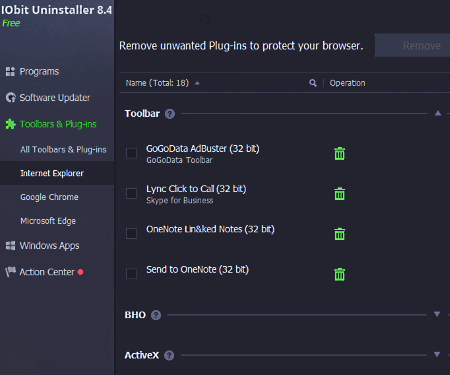Expand the ActiveX section
Viewport: 450px width, 375px height.
pyautogui.click(x=437, y=354)
